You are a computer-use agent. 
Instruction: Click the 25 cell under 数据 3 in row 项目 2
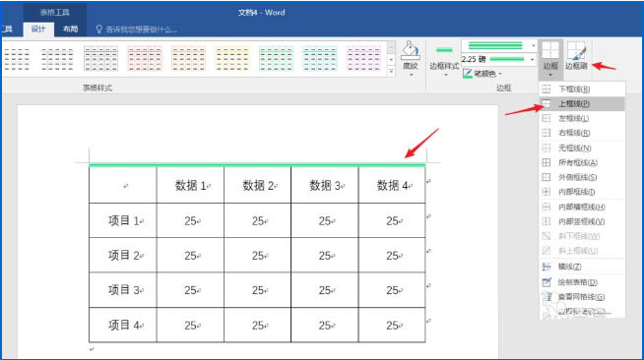coord(325,256)
